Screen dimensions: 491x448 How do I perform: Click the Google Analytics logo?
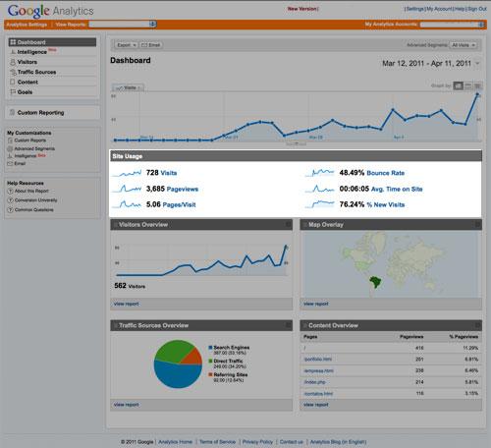51,11
